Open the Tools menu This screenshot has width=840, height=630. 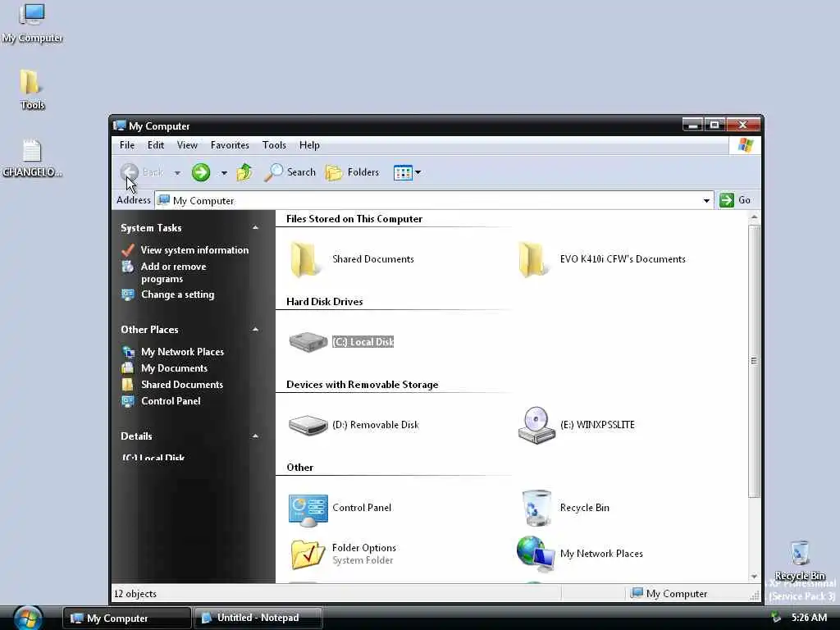click(274, 145)
